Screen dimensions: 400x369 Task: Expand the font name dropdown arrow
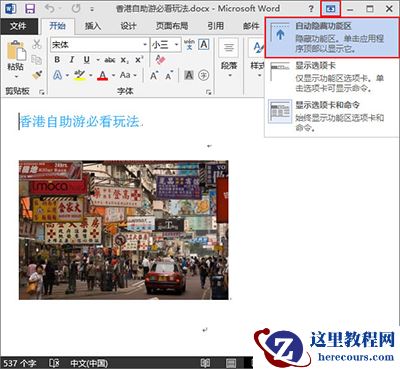(145, 44)
